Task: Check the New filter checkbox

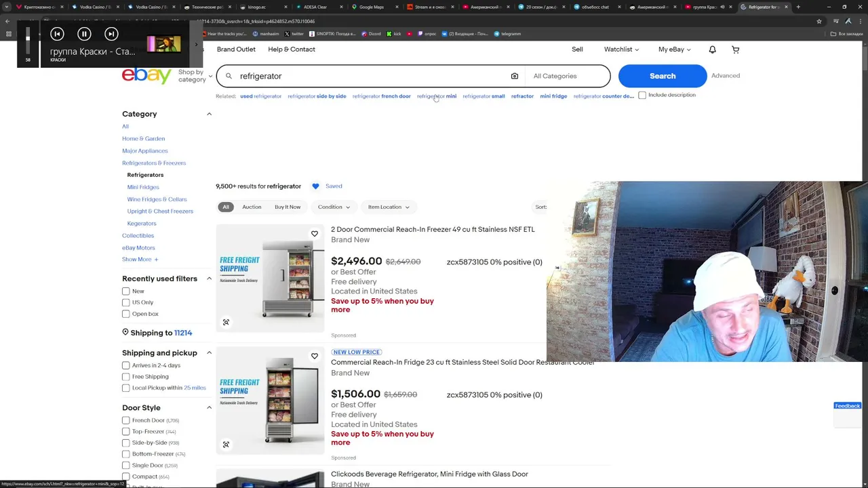Action: (x=125, y=291)
